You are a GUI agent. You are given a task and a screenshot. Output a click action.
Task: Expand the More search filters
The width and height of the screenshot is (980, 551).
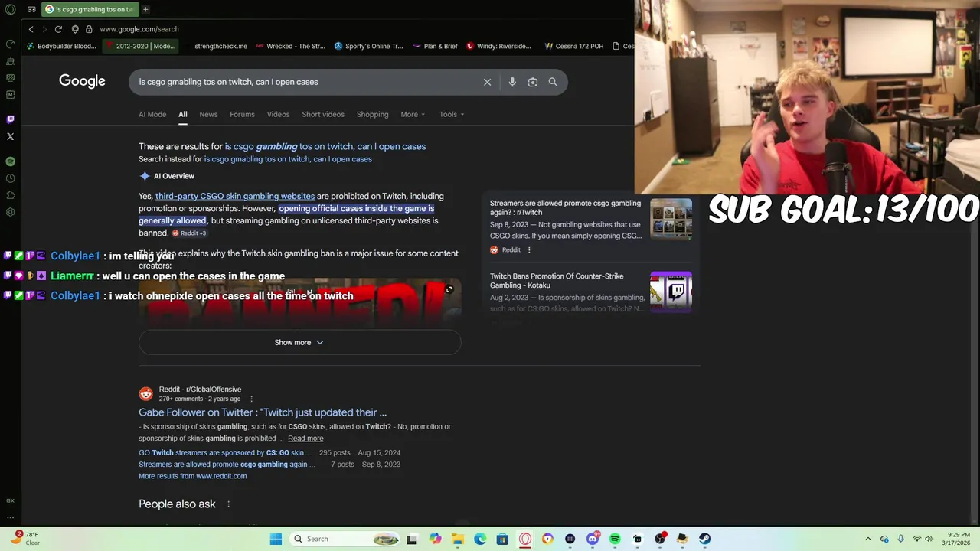(413, 114)
